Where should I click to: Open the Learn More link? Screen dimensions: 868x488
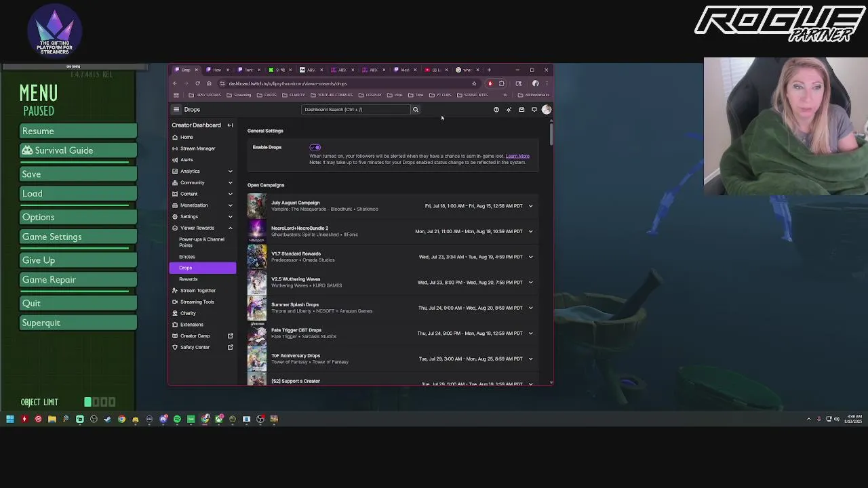(517, 156)
